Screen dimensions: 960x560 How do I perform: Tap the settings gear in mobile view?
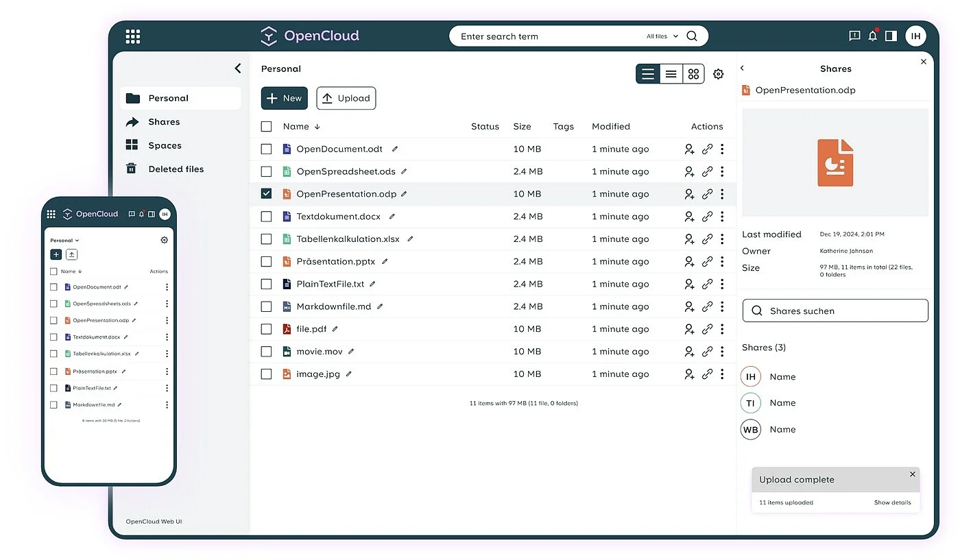164,240
